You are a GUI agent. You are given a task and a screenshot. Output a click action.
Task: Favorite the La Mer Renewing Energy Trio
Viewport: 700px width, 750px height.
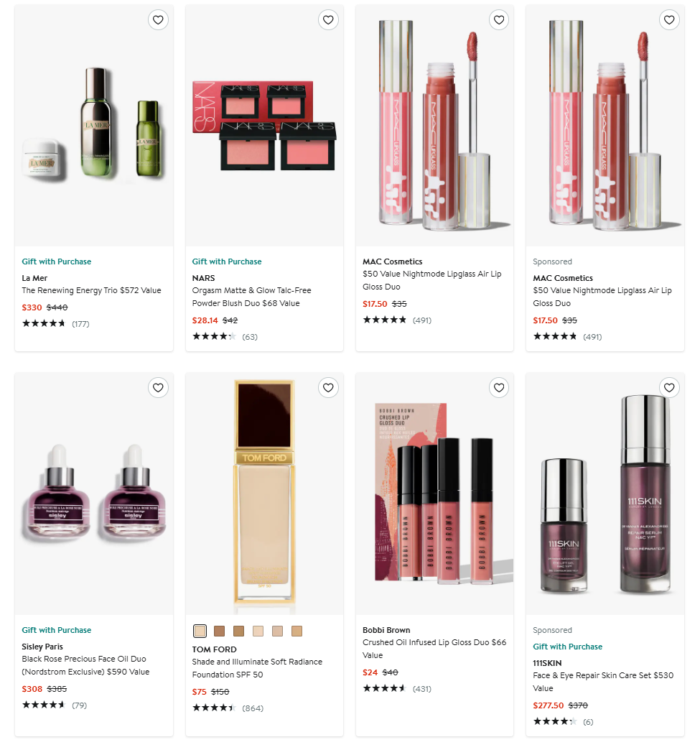click(x=158, y=20)
